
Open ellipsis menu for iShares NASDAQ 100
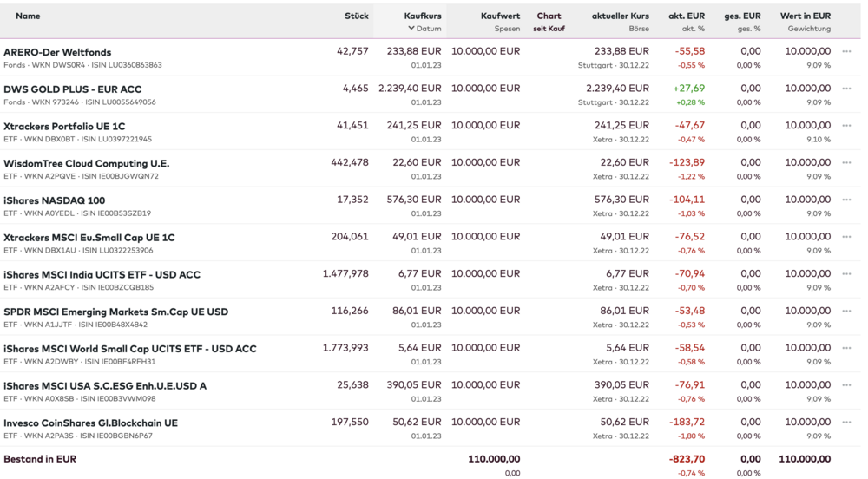tap(846, 200)
